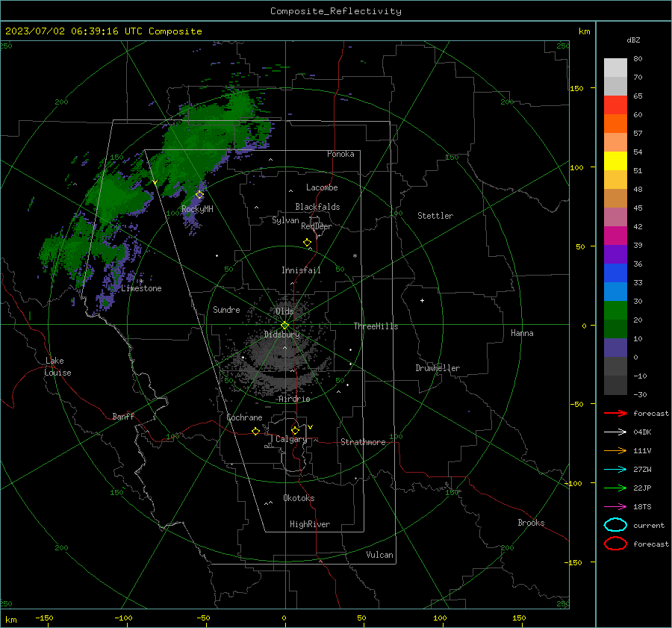Click the yellow diamond marker above RockyMH
This screenshot has width=672, height=628.
click(x=199, y=195)
